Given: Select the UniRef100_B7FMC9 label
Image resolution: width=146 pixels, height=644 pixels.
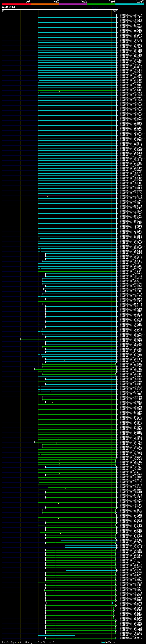Looking at the screenshot, I should tap(131, 25).
